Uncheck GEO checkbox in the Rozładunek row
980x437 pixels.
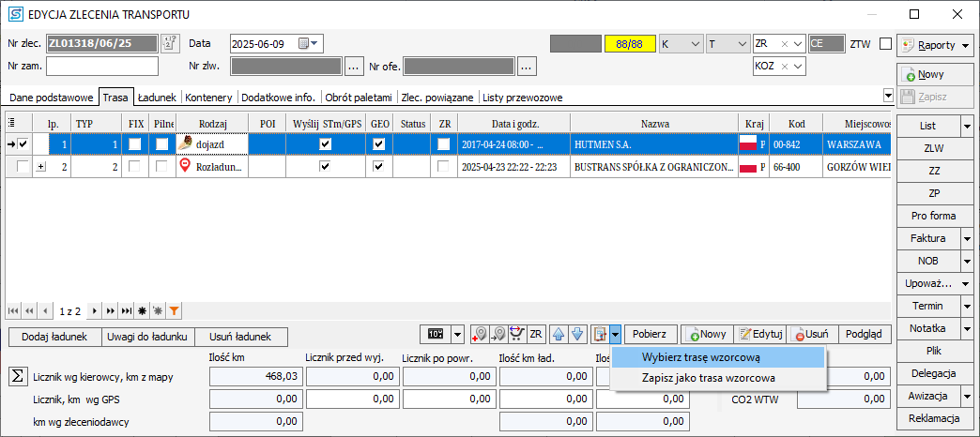click(379, 166)
